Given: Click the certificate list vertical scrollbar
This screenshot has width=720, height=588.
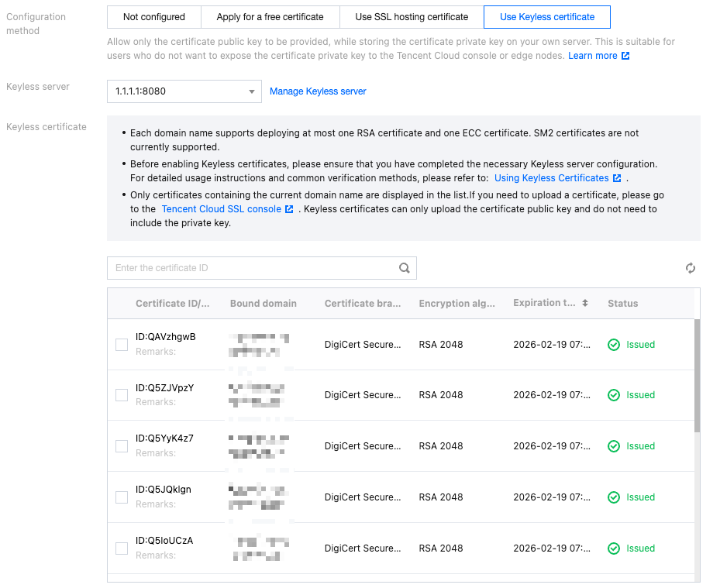Looking at the screenshot, I should (x=697, y=376).
